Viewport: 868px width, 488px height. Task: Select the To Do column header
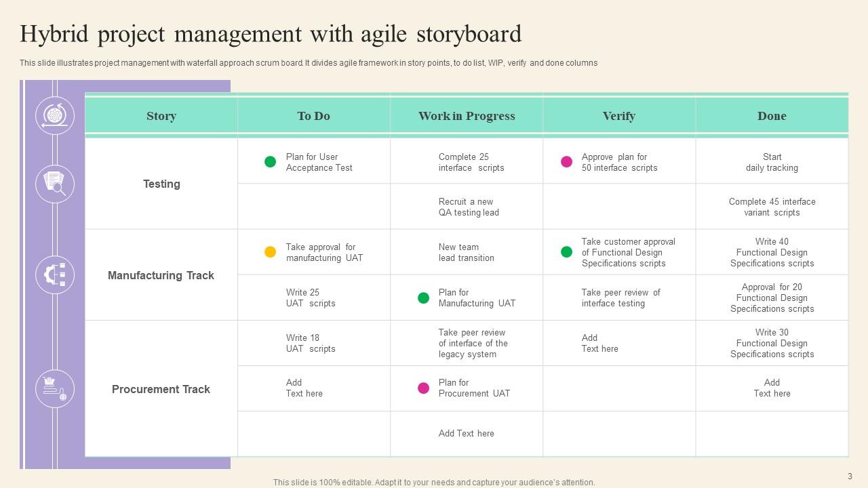313,115
